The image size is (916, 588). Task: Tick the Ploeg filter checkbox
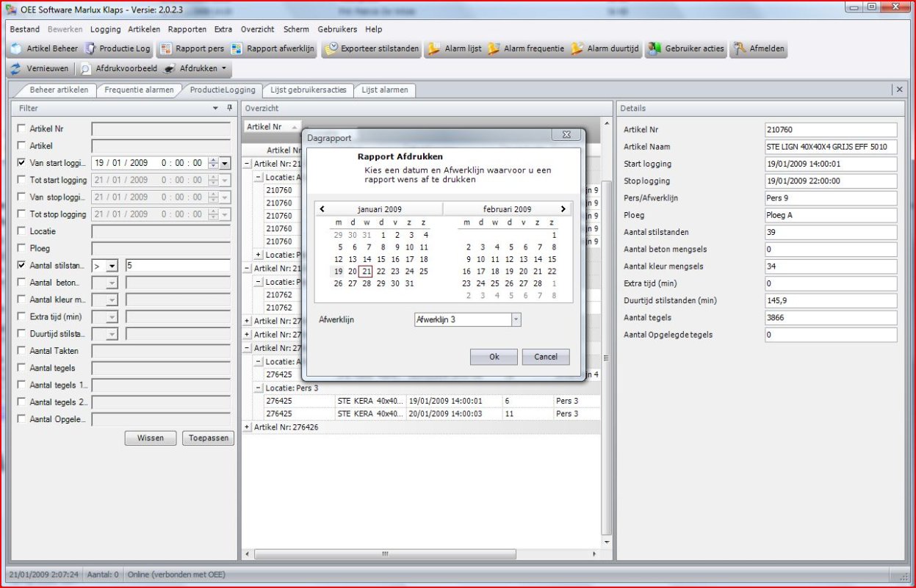pos(21,248)
